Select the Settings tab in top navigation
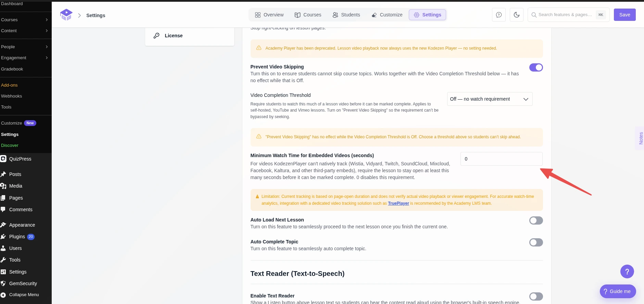Image resolution: width=644 pixels, height=304 pixels. pyautogui.click(x=427, y=15)
